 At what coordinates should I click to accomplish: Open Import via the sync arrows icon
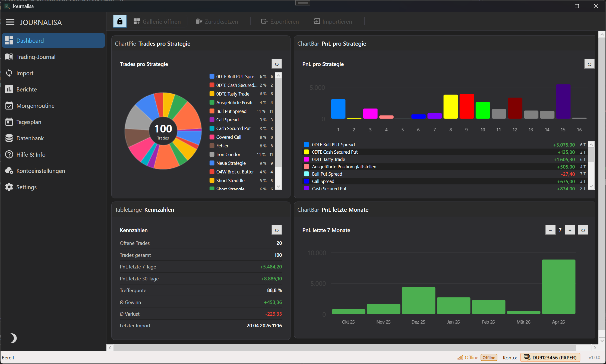(9, 73)
